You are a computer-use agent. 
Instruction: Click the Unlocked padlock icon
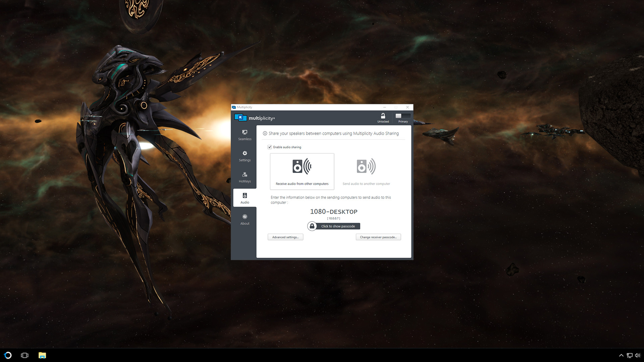383,116
